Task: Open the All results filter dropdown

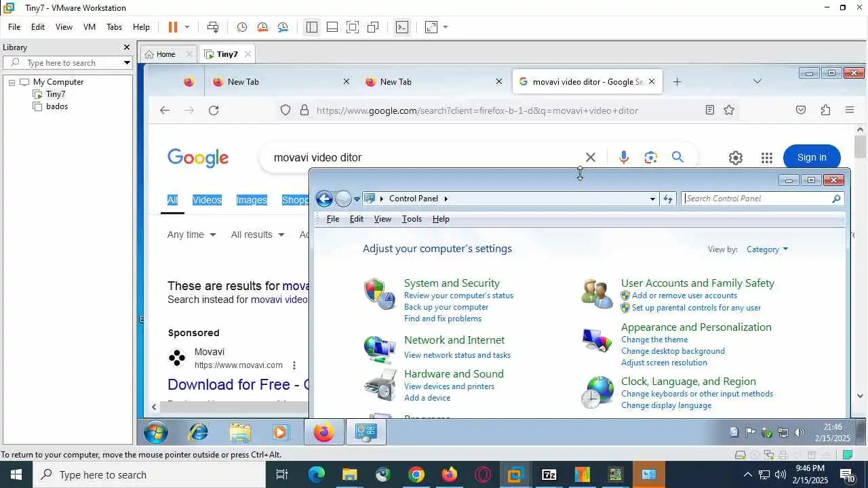Action: click(x=258, y=235)
